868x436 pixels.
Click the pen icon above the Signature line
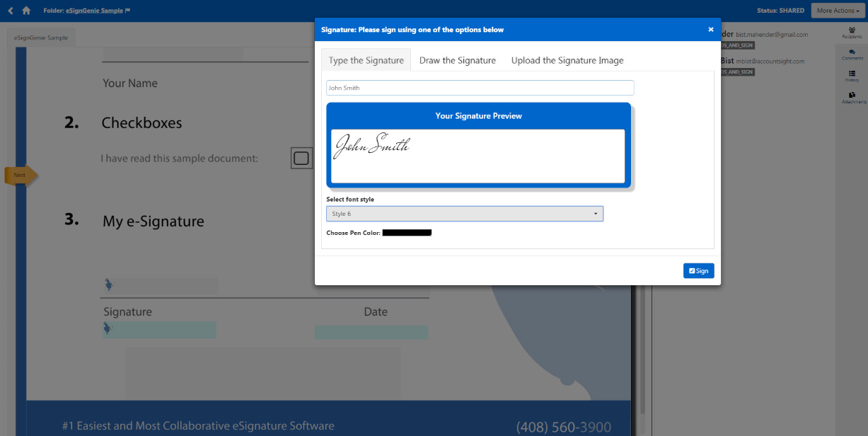tap(108, 284)
